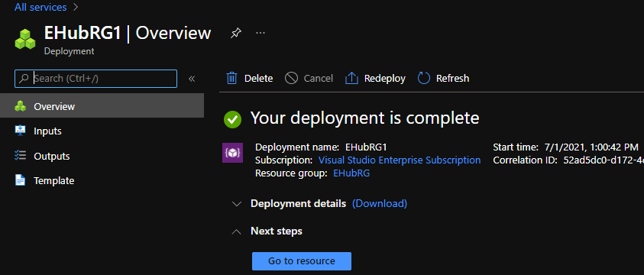Click the Go to resource button
Image resolution: width=644 pixels, height=275 pixels.
302,261
